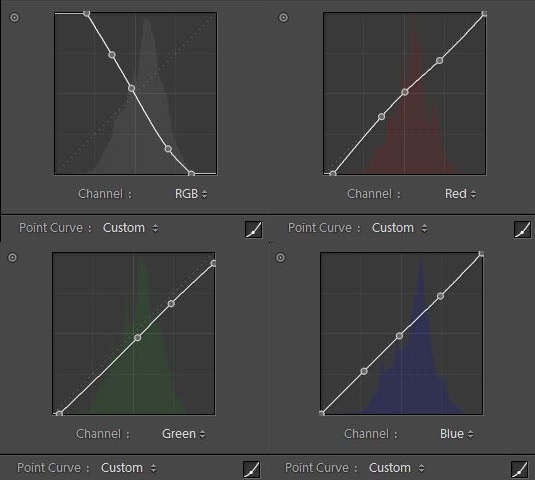This screenshot has width=535, height=480.
Task: Activate targeted adjustment tool in Blue panel
Action: (x=280, y=257)
